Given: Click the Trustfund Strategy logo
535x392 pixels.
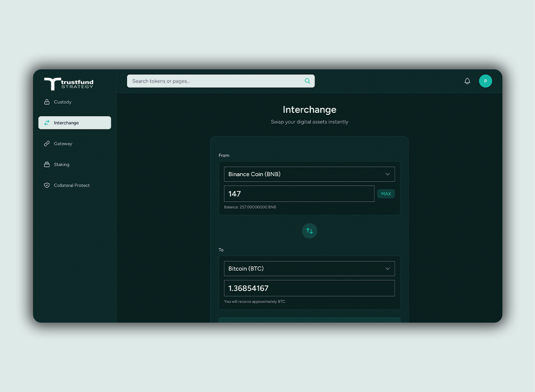Looking at the screenshot, I should [69, 83].
